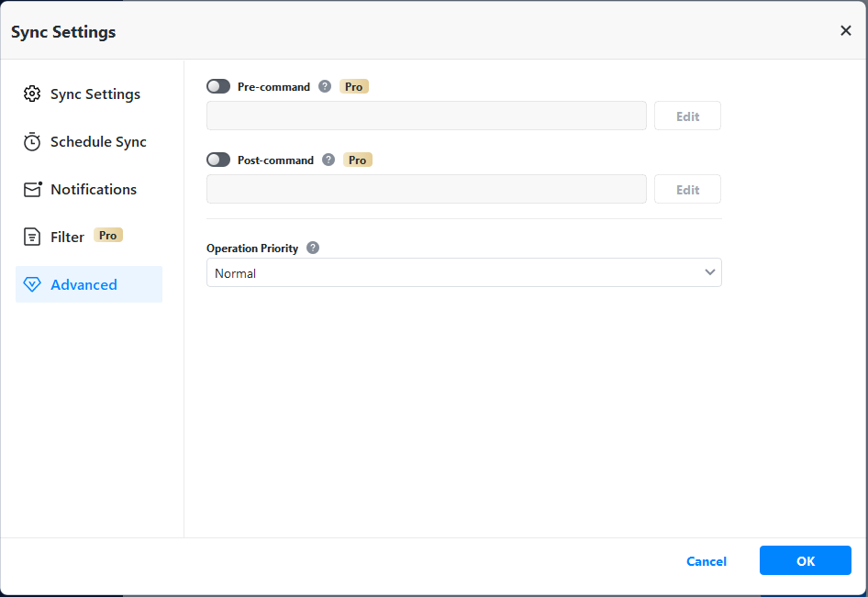The width and height of the screenshot is (868, 597).
Task: Click the Filter document icon
Action: (32, 238)
